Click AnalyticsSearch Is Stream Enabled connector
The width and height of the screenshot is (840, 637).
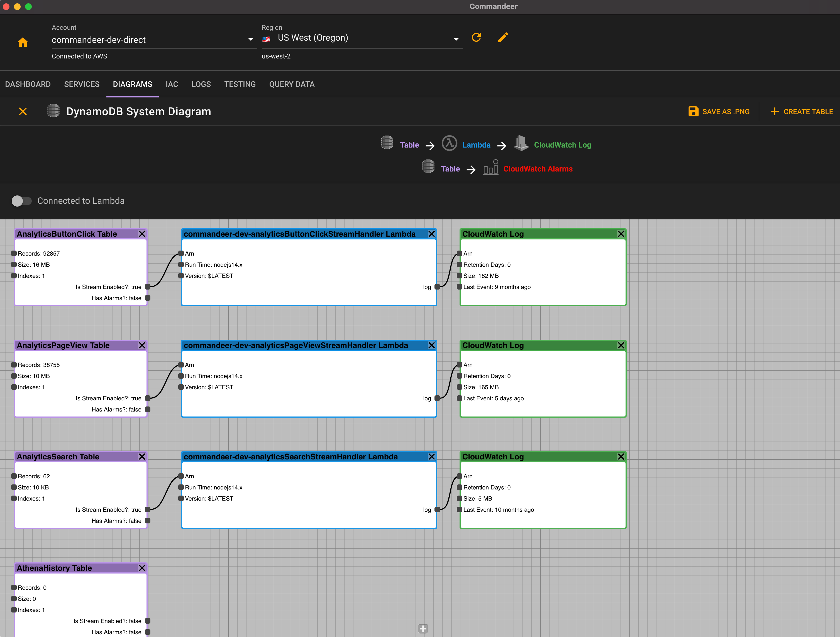(x=148, y=509)
